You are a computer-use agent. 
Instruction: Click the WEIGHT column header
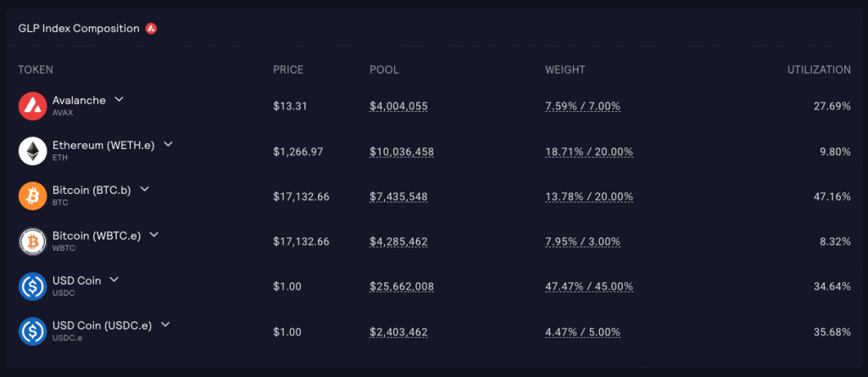pos(565,69)
